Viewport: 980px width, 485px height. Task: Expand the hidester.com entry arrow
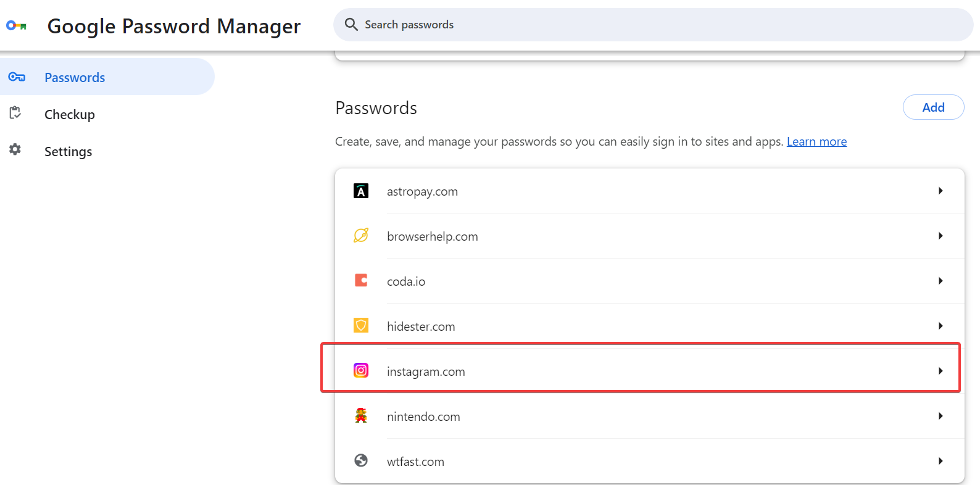point(941,326)
